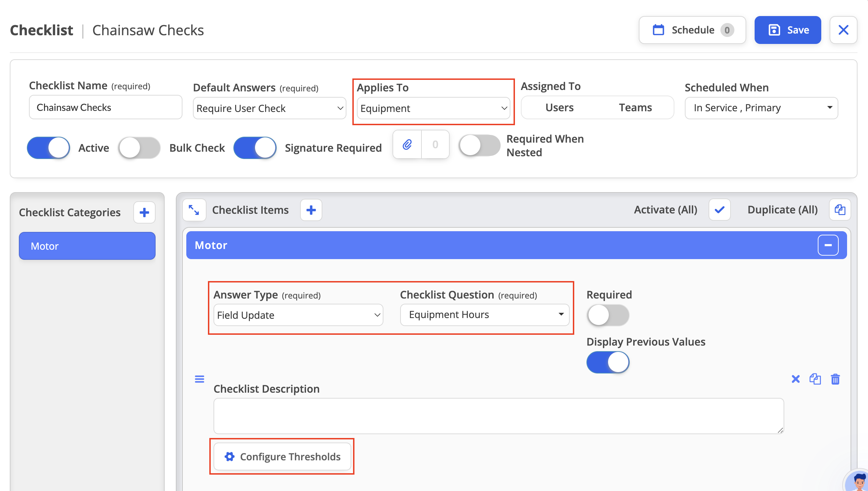The height and width of the screenshot is (491, 868).
Task: Enable the Bulk Check toggle
Action: click(x=140, y=148)
